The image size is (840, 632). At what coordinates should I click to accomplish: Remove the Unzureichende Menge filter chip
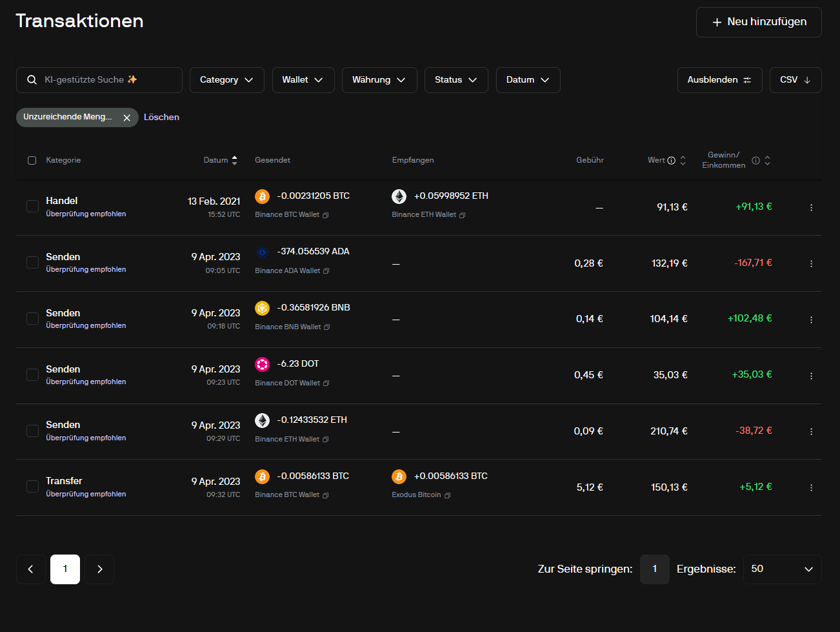[x=126, y=117]
